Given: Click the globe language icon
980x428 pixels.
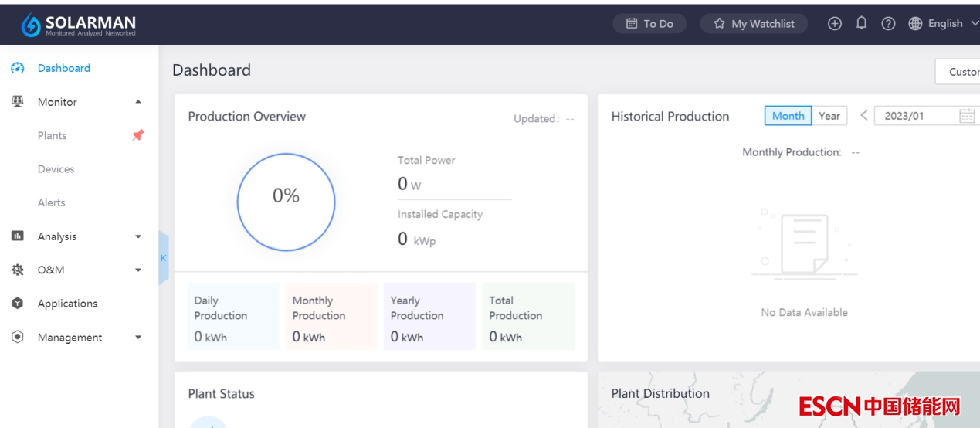Looking at the screenshot, I should [915, 24].
